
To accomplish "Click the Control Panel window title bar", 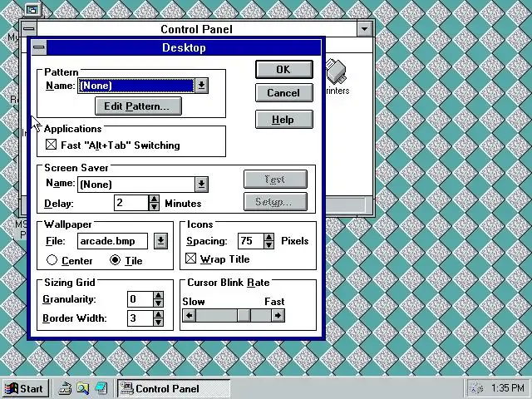I will (x=197, y=29).
